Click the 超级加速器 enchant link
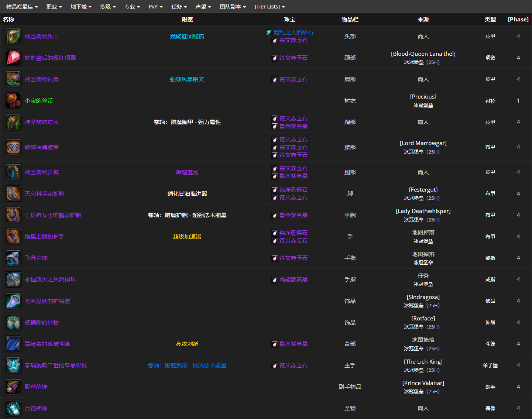 click(187, 236)
